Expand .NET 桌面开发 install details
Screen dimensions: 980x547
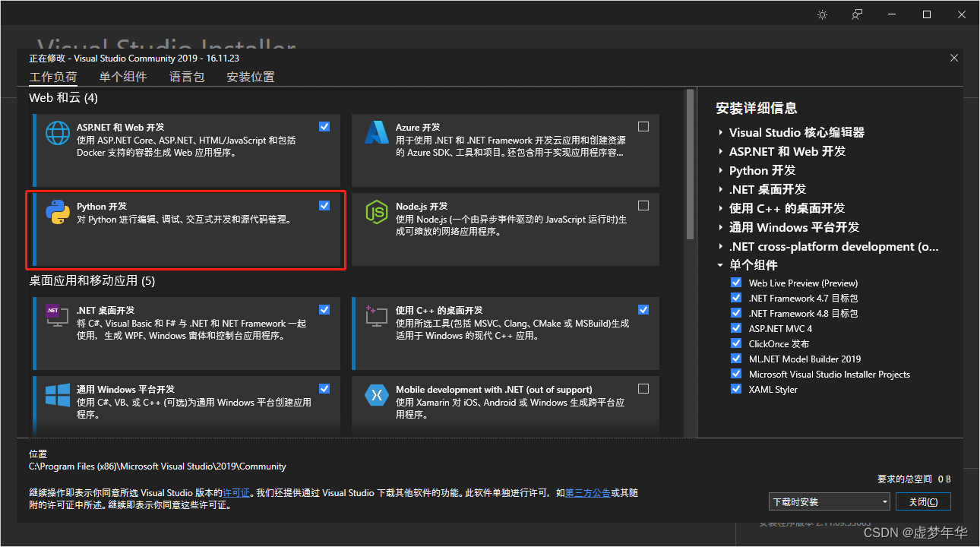(x=720, y=189)
